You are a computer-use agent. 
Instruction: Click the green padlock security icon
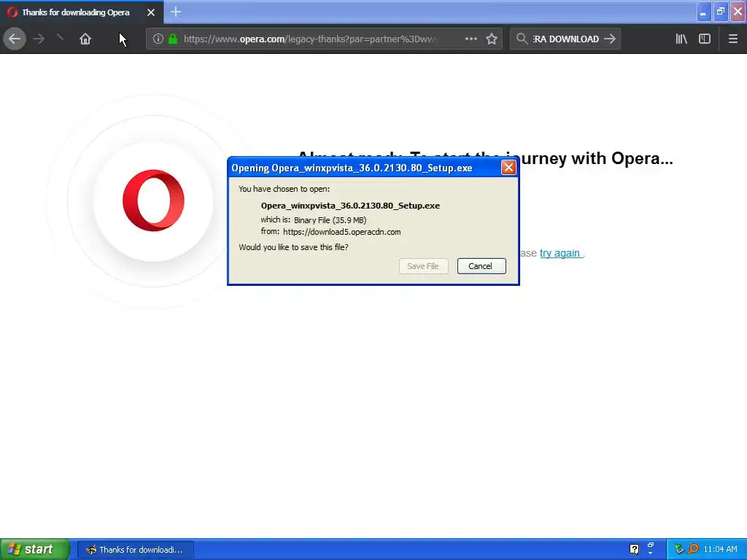click(x=173, y=39)
